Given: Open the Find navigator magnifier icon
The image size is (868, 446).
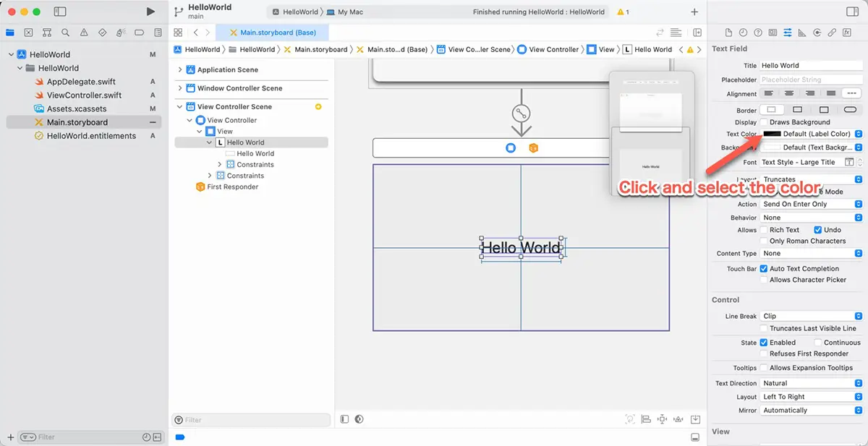Looking at the screenshot, I should [66, 33].
